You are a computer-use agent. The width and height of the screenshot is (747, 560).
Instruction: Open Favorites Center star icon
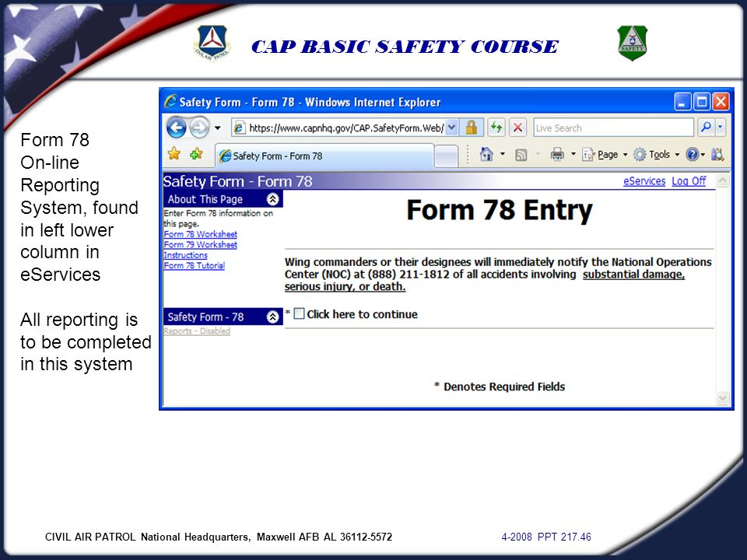(174, 154)
